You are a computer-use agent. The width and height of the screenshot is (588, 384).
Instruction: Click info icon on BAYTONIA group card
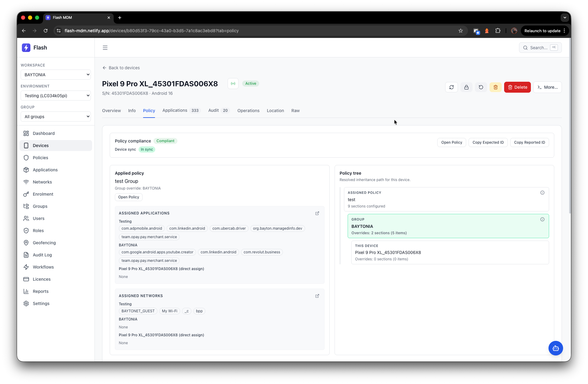pyautogui.click(x=542, y=219)
